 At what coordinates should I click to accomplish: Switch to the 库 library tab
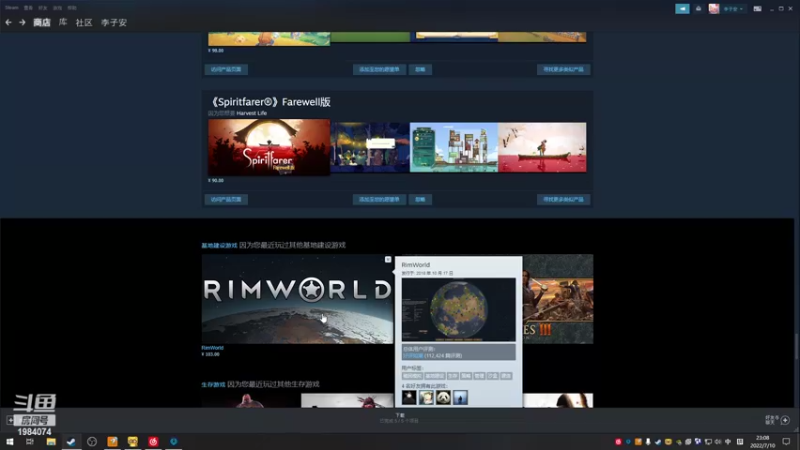pyautogui.click(x=63, y=22)
